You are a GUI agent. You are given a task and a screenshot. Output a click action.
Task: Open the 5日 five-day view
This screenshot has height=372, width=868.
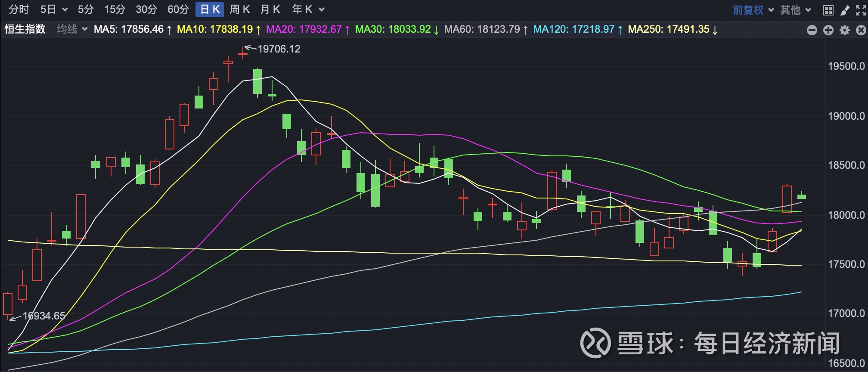tap(48, 9)
